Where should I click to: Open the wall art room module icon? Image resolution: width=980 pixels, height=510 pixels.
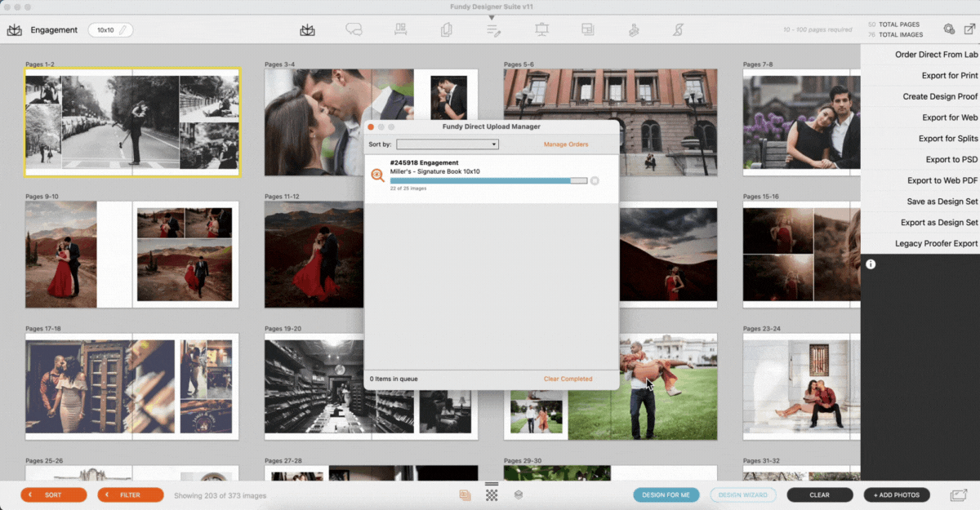pos(400,30)
